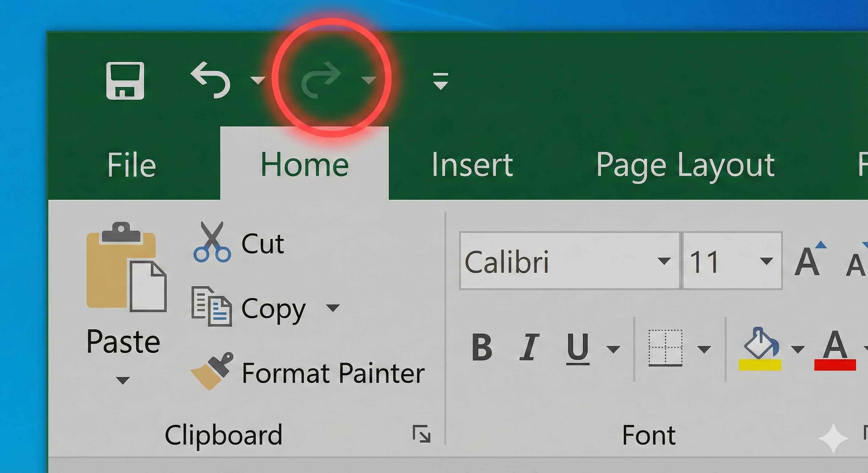The width and height of the screenshot is (868, 473).
Task: Click the Increase Font Size icon
Action: (x=809, y=260)
